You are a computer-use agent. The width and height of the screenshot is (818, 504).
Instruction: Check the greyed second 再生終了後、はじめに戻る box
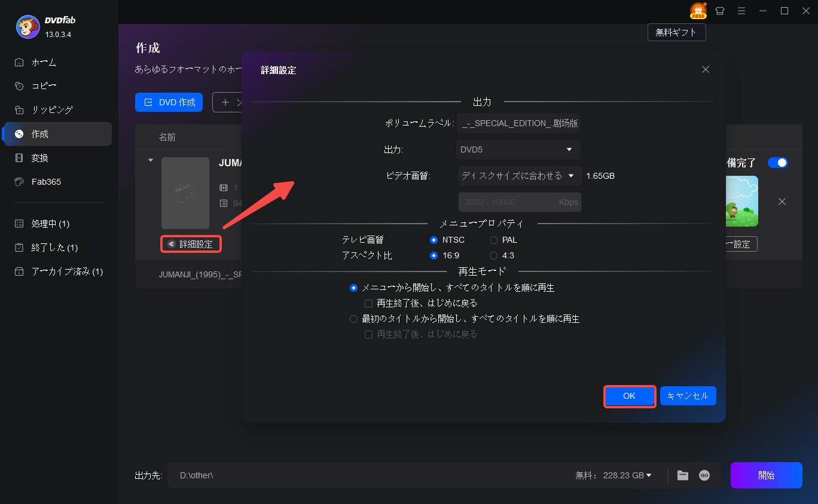(369, 334)
